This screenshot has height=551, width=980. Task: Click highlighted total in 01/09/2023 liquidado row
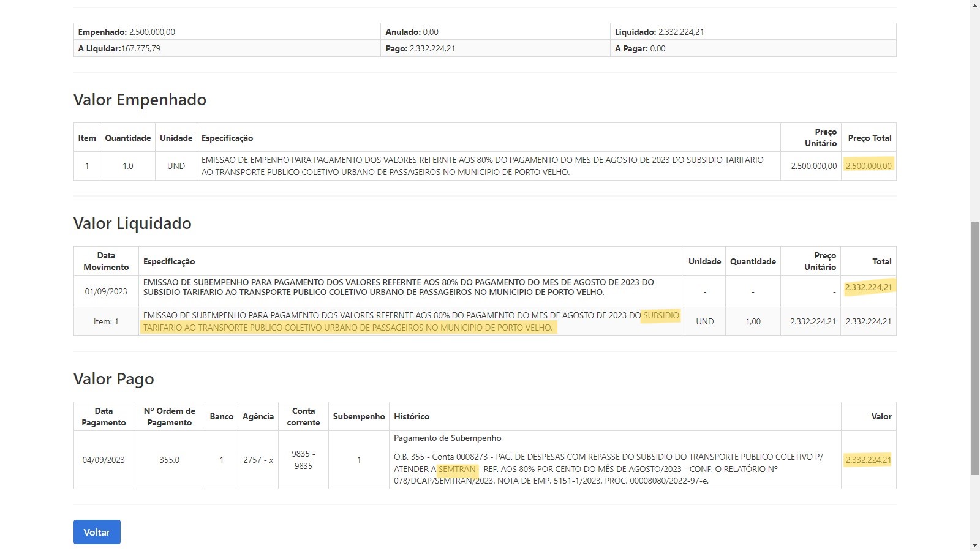868,287
